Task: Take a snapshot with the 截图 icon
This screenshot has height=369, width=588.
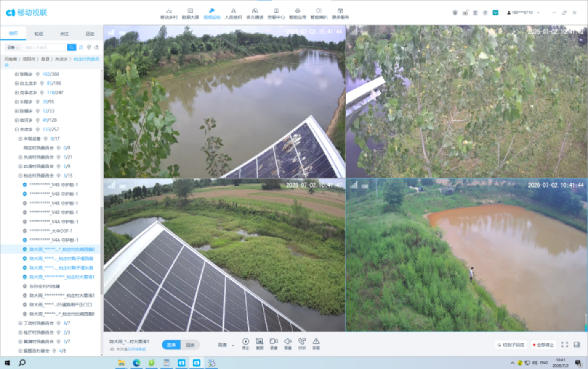Action: (259, 343)
